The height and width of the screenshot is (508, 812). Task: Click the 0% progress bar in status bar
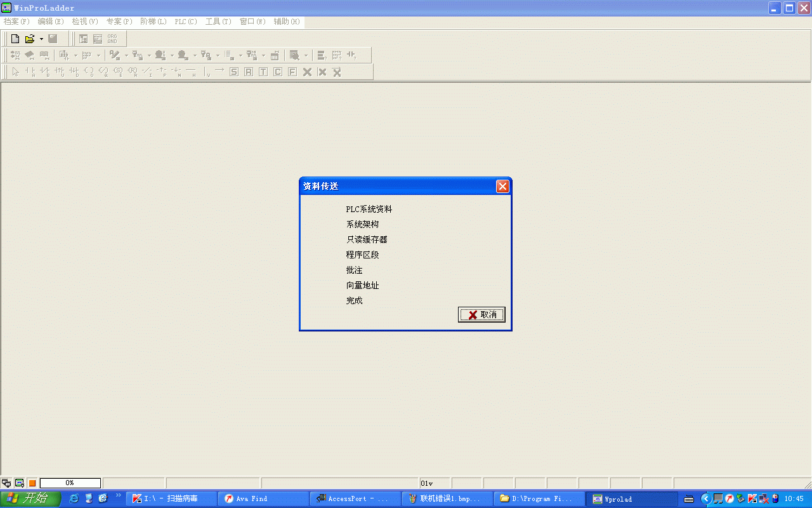(70, 483)
